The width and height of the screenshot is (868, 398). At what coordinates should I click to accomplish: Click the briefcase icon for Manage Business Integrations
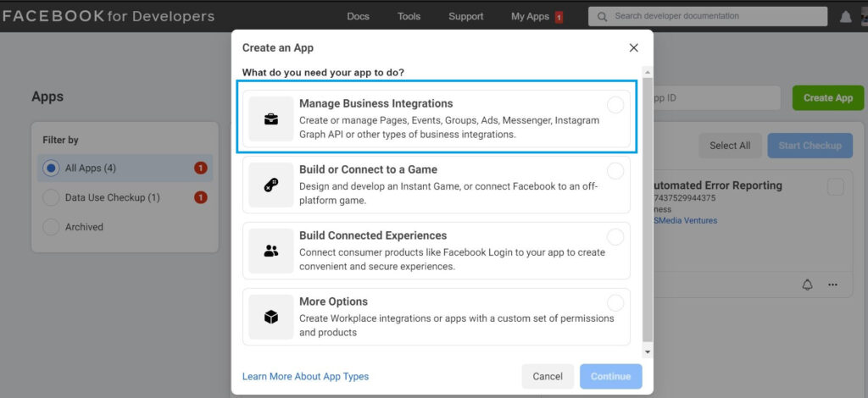pyautogui.click(x=270, y=119)
